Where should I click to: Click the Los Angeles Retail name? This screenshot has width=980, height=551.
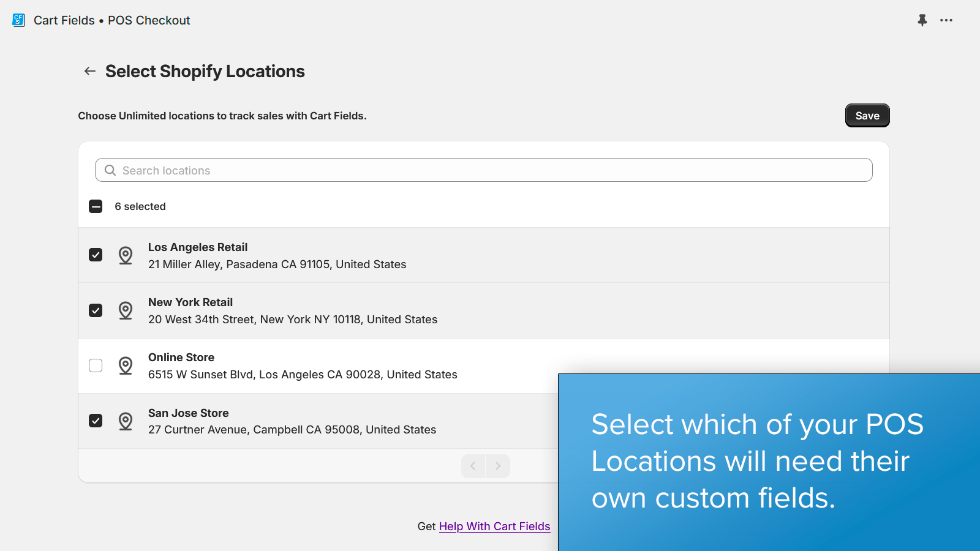198,247
